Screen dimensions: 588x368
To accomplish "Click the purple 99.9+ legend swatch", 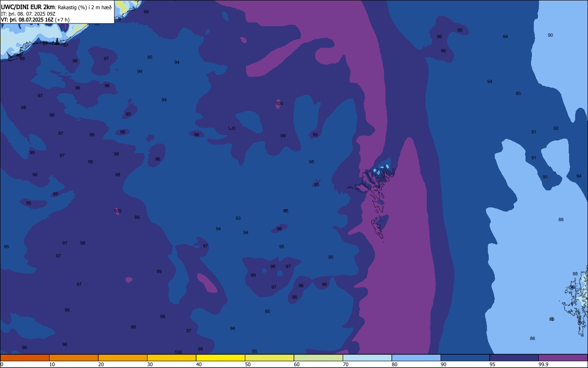I will [563, 357].
